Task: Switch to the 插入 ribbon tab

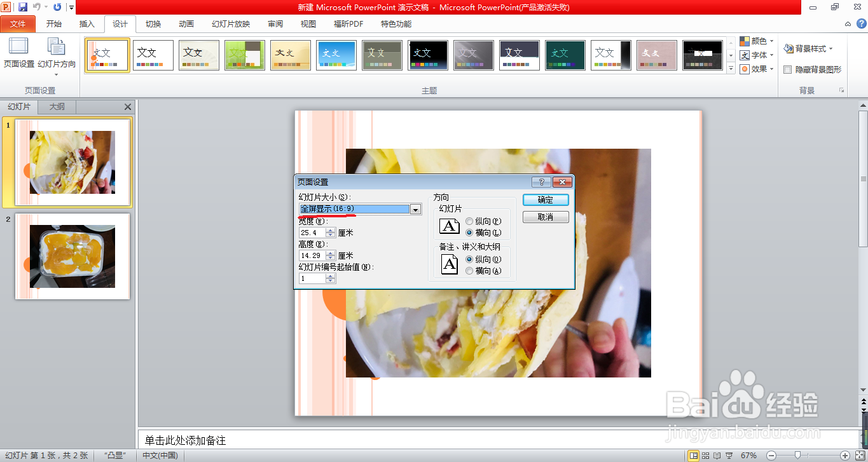Action: pos(86,24)
